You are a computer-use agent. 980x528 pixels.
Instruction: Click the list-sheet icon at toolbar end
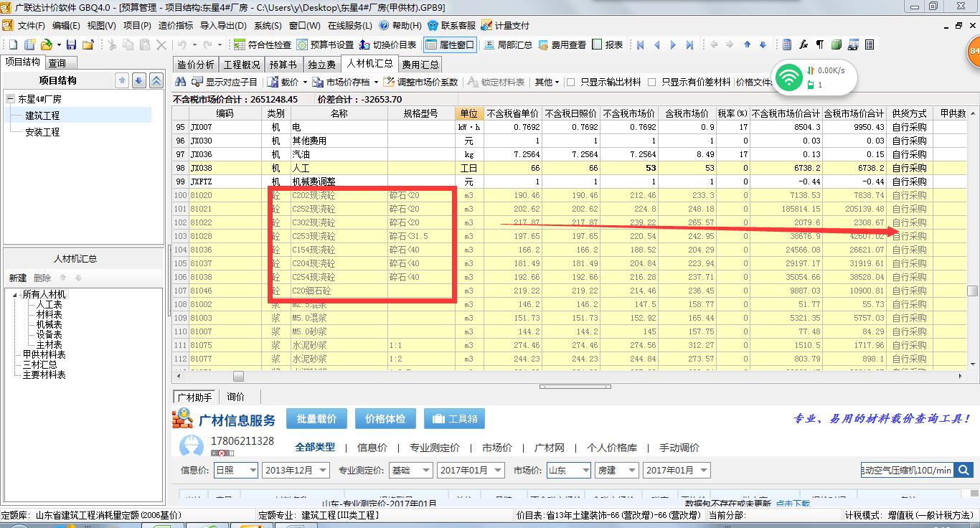(x=869, y=44)
